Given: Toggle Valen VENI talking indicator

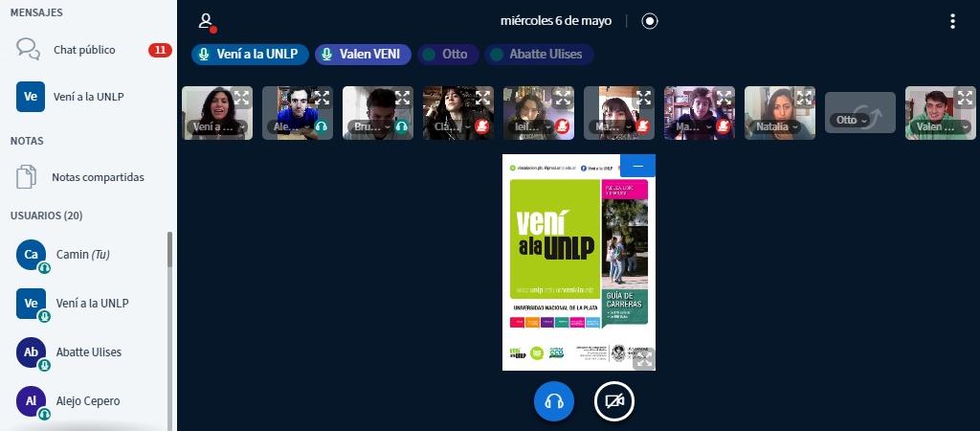Looking at the screenshot, I should [363, 55].
